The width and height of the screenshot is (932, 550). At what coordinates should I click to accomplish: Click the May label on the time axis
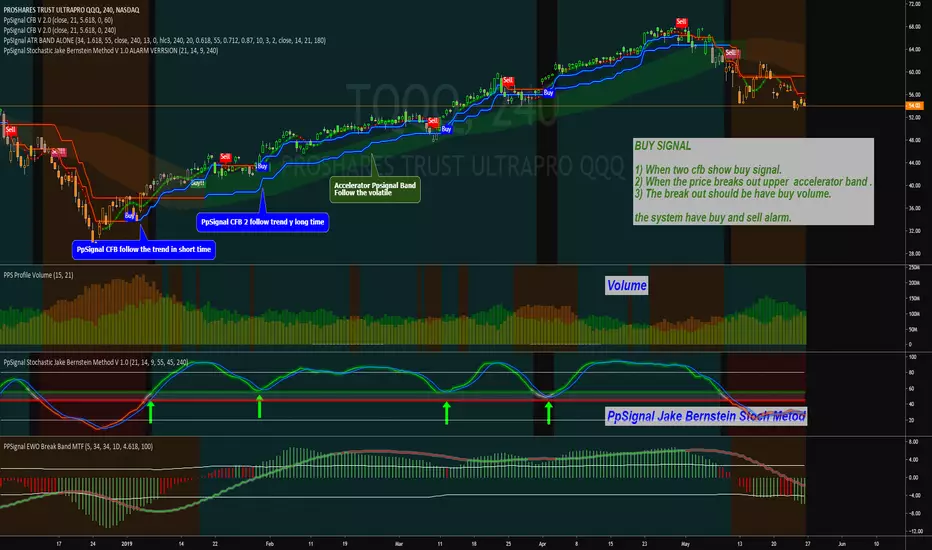685,543
